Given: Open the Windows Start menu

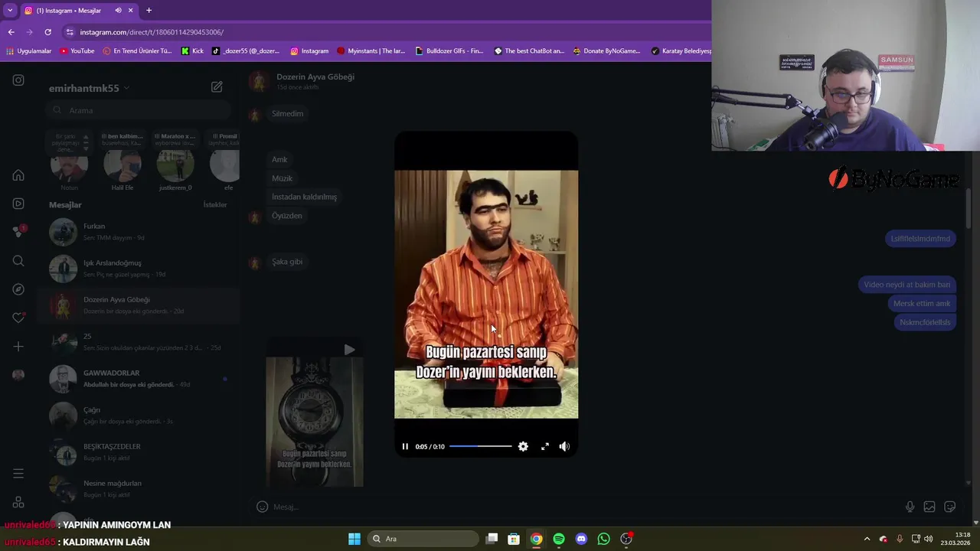Looking at the screenshot, I should [x=354, y=539].
